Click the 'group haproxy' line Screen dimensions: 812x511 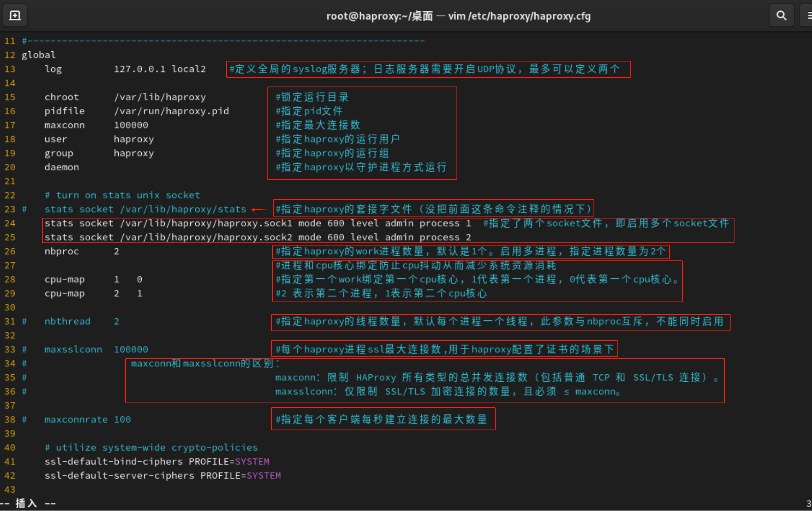[x=99, y=153]
